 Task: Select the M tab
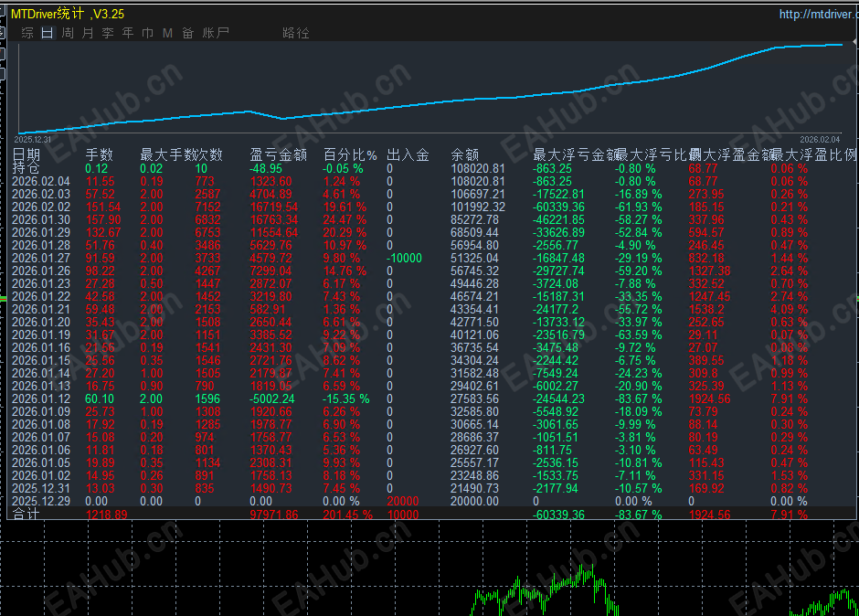167,33
